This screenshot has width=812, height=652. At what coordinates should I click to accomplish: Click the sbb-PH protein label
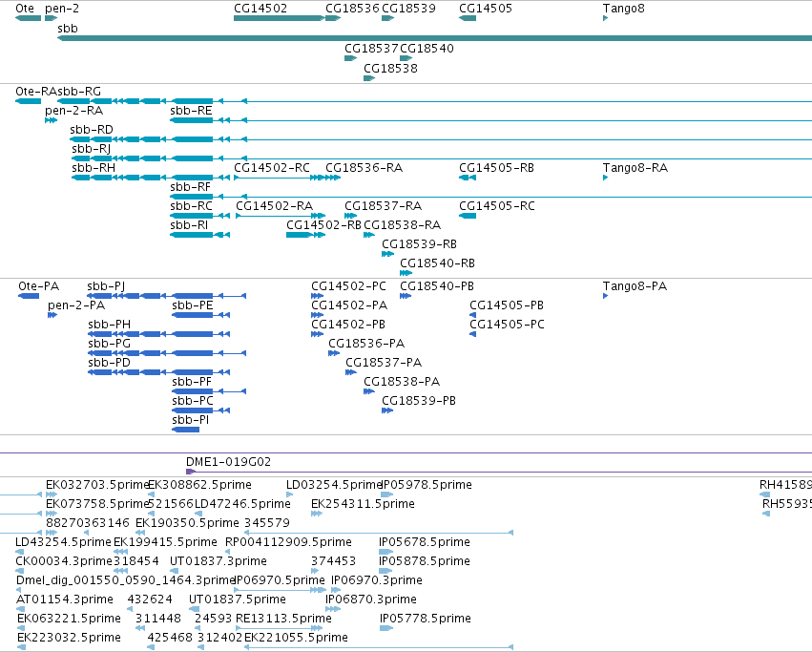(110, 325)
